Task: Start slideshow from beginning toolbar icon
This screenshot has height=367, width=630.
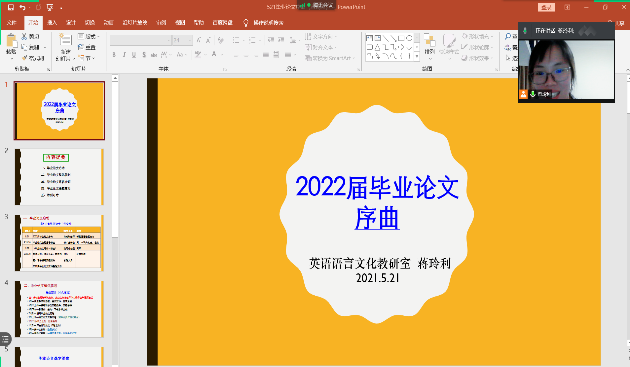Action: tap(50, 7)
